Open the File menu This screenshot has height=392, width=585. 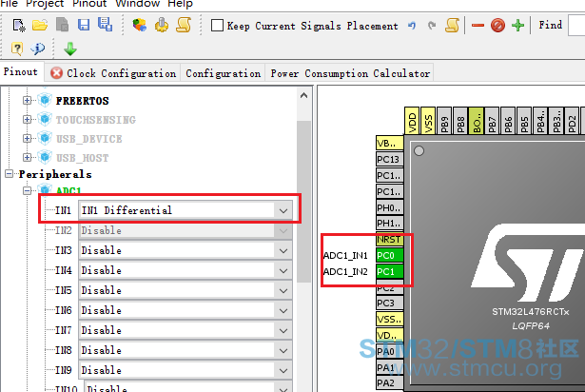pos(9,4)
